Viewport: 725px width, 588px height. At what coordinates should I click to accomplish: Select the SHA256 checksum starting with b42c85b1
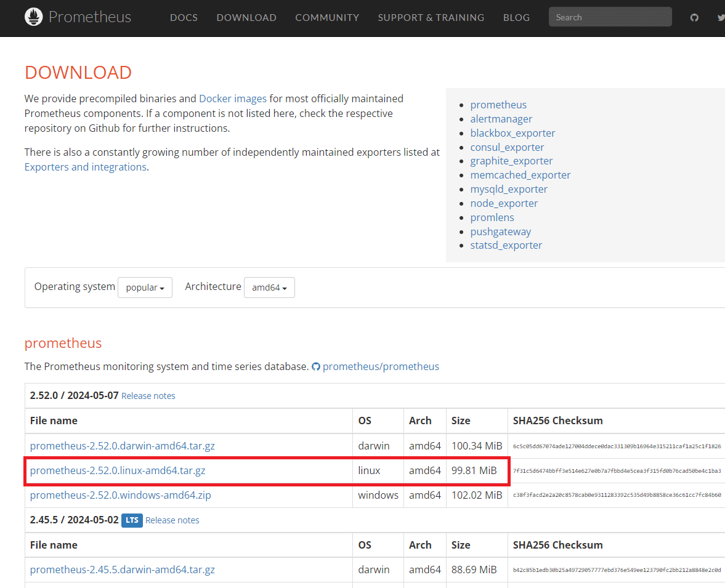pyautogui.click(x=617, y=570)
